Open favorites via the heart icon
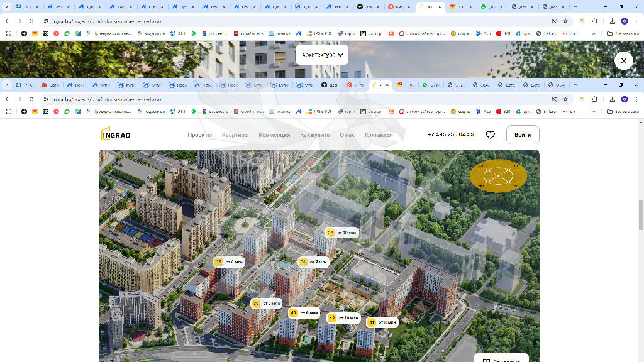 click(491, 134)
